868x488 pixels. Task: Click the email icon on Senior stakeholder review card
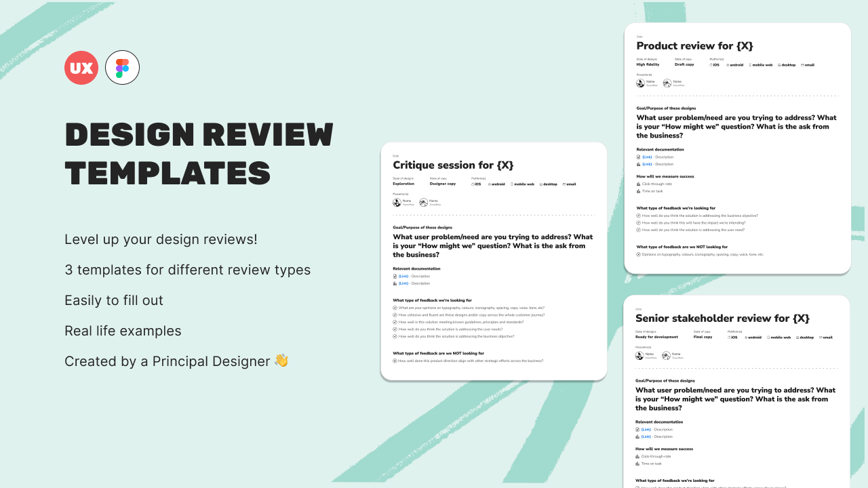pos(821,338)
